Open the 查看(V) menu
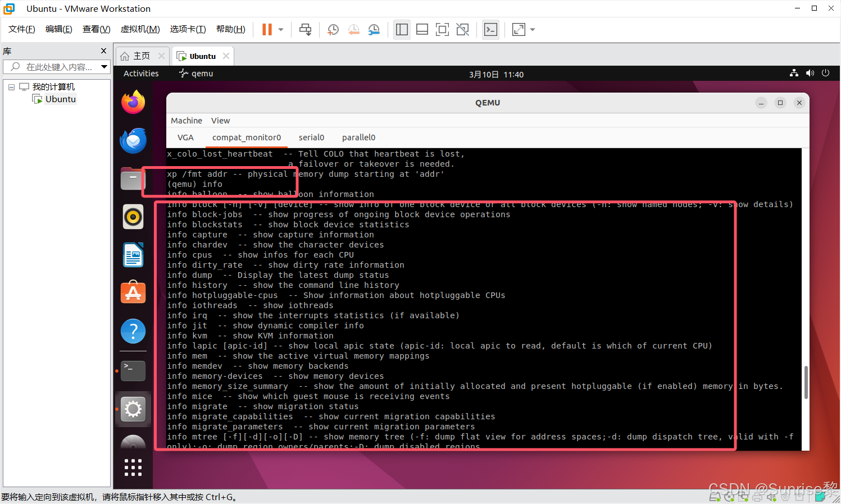The image size is (841, 504). click(96, 29)
